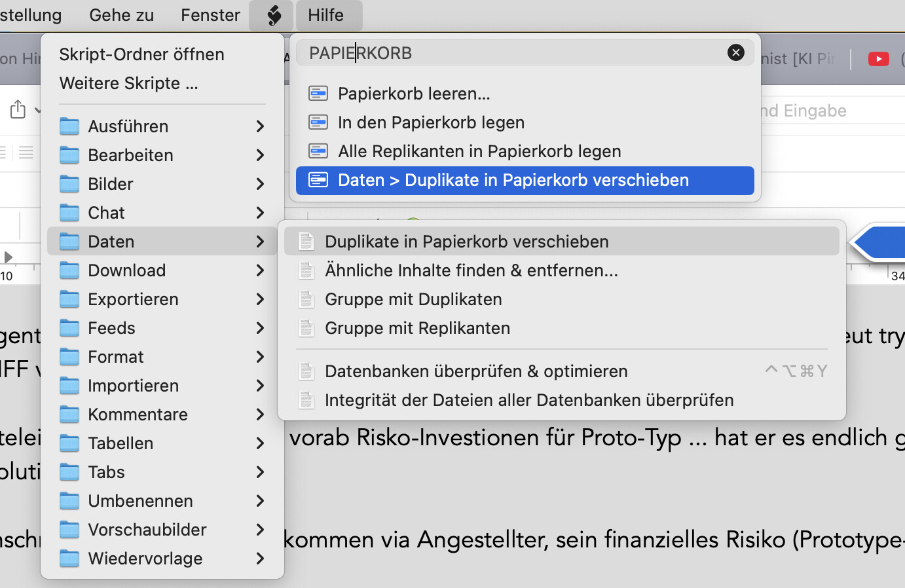The height and width of the screenshot is (588, 905).
Task: Open the Fenster menu
Action: [210, 15]
